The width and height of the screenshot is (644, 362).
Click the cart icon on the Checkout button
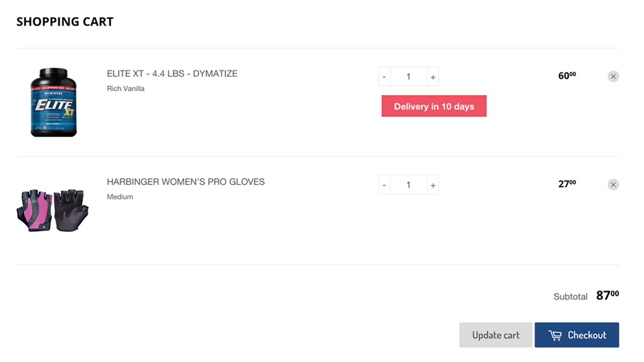554,335
